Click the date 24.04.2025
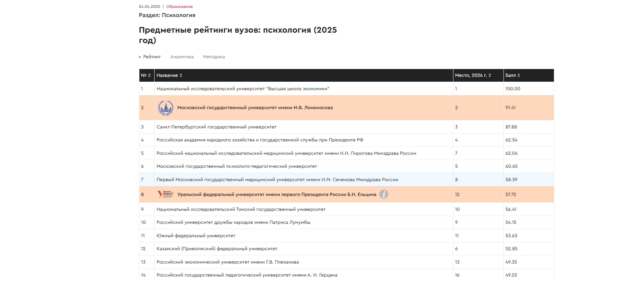This screenshot has height=281, width=644. coord(149,7)
